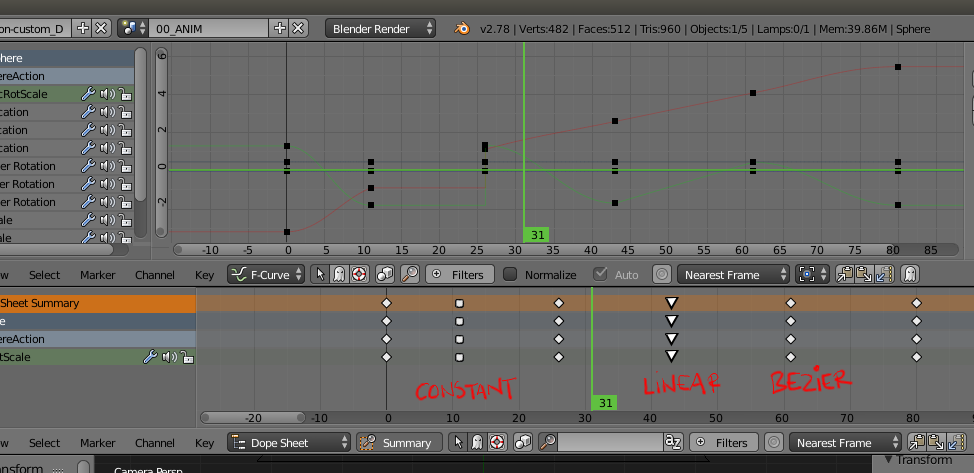
Task: Toggle proportional editing in dope sheet header
Action: [773, 443]
